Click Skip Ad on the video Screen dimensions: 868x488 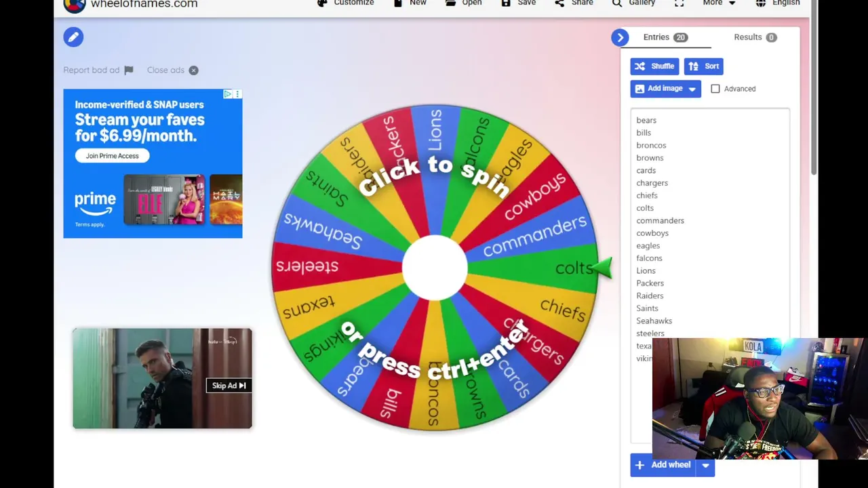click(229, 386)
